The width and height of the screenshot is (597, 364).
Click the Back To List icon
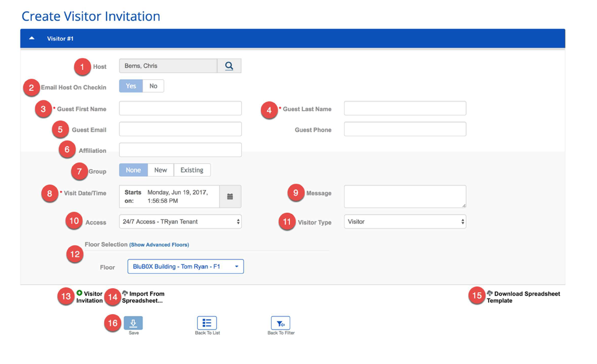(207, 323)
